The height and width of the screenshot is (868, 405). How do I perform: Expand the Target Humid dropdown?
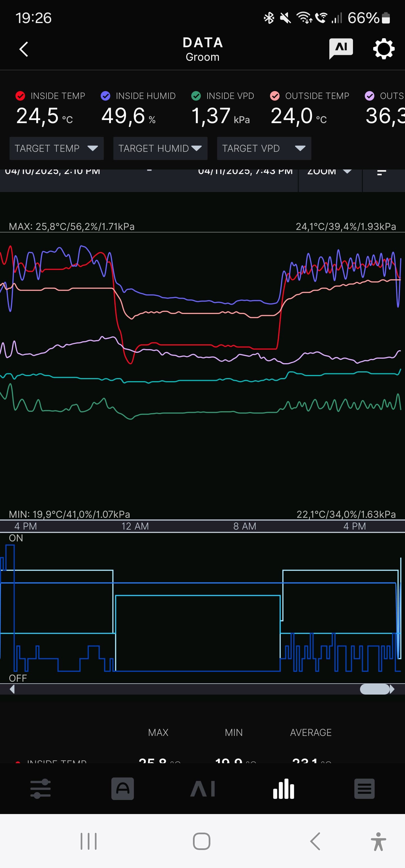pos(160,148)
